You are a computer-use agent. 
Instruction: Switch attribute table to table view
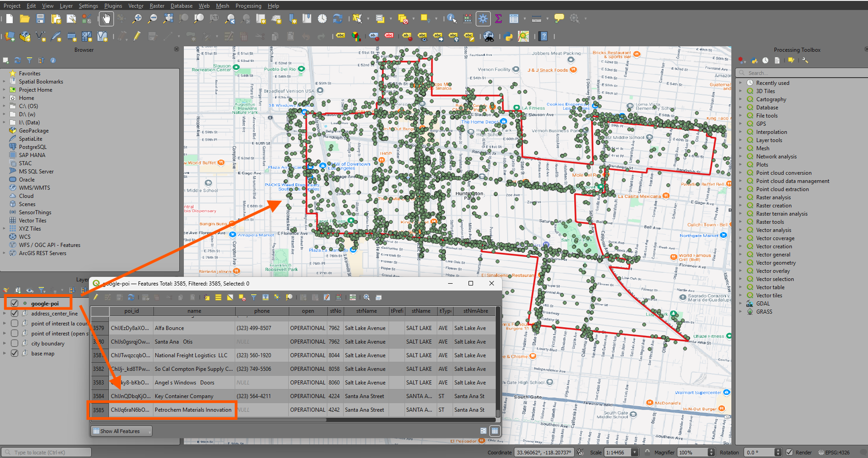click(x=494, y=431)
